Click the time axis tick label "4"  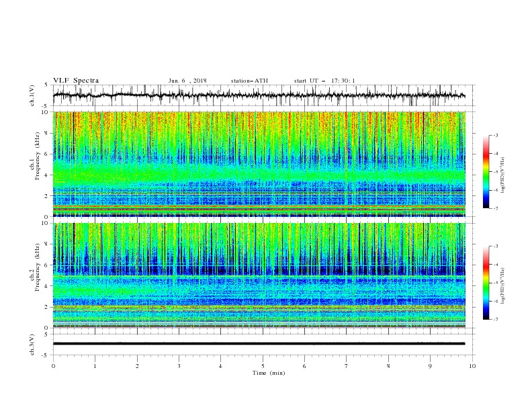221,366
